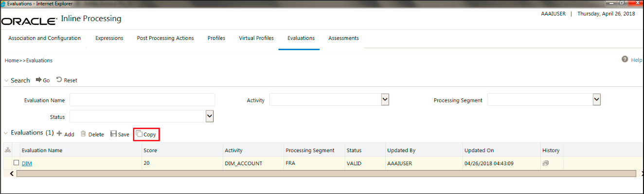
Task: Sort by Evaluation Name column header
Action: point(42,150)
